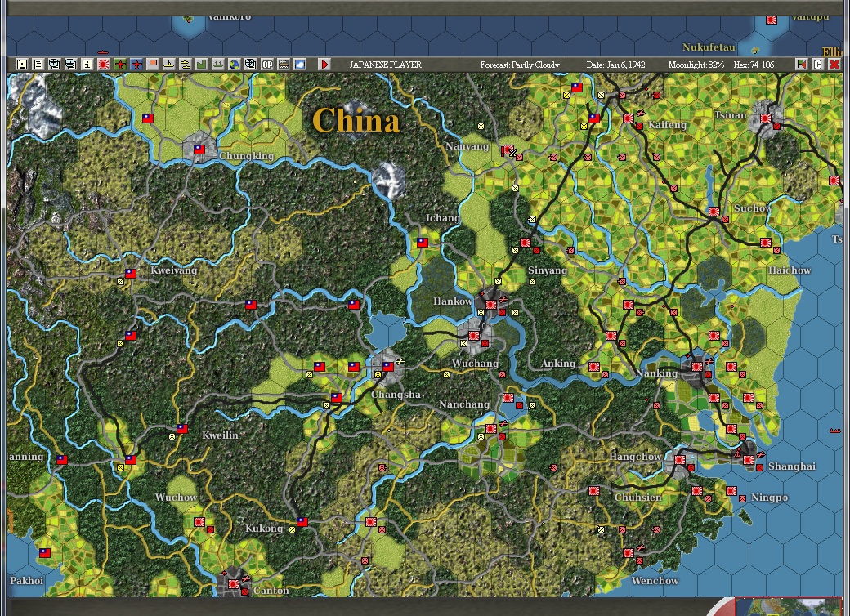850x616 pixels.
Task: Select the blue aircraft toolbar icon
Action: (135, 63)
